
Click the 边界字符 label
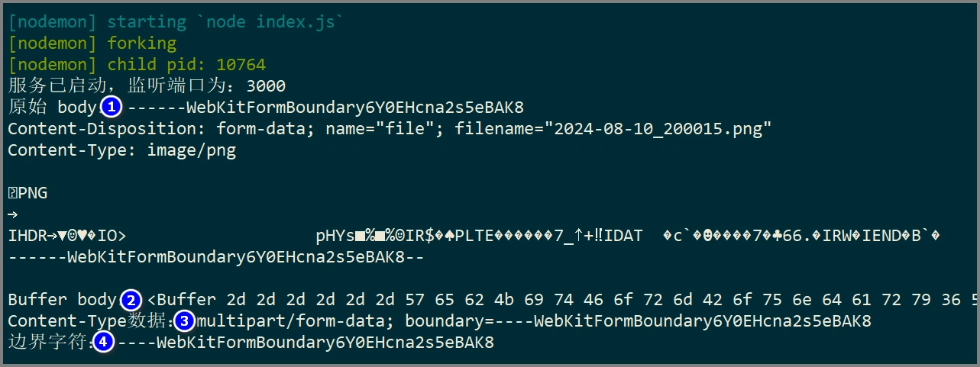pos(48,343)
